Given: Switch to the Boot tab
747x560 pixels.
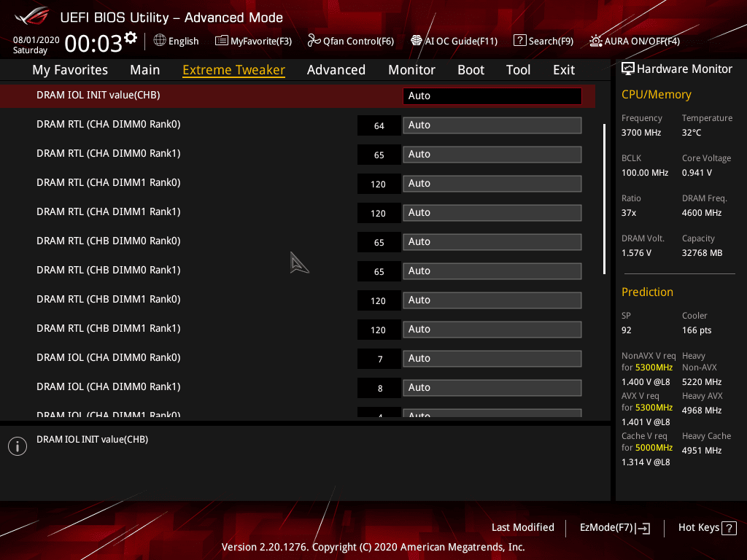Looking at the screenshot, I should coord(471,70).
